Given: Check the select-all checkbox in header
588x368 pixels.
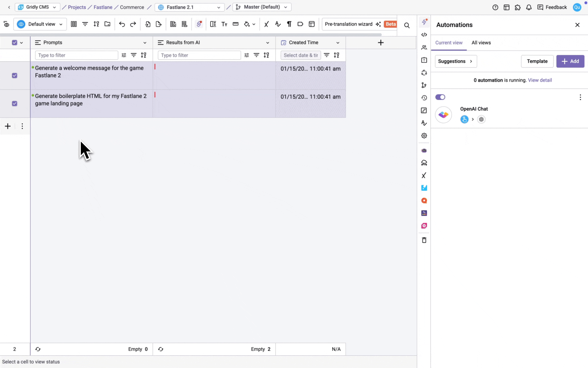Looking at the screenshot, I should coord(14,42).
